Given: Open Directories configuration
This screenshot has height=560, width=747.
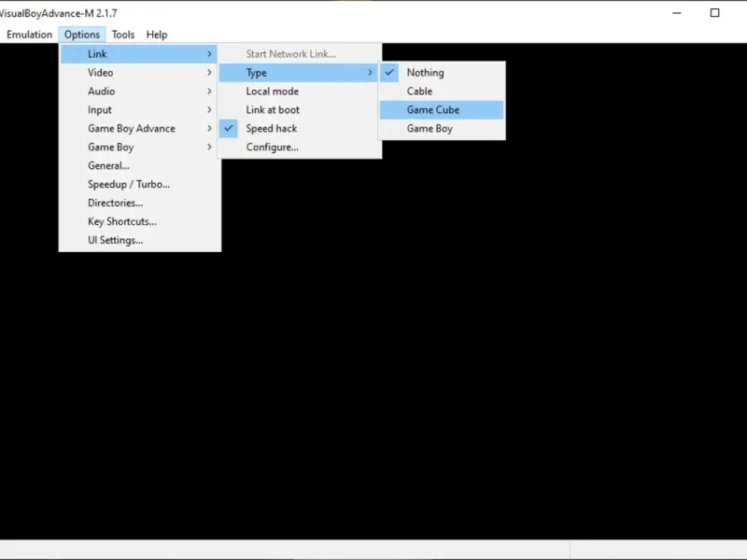Looking at the screenshot, I should (139, 203).
